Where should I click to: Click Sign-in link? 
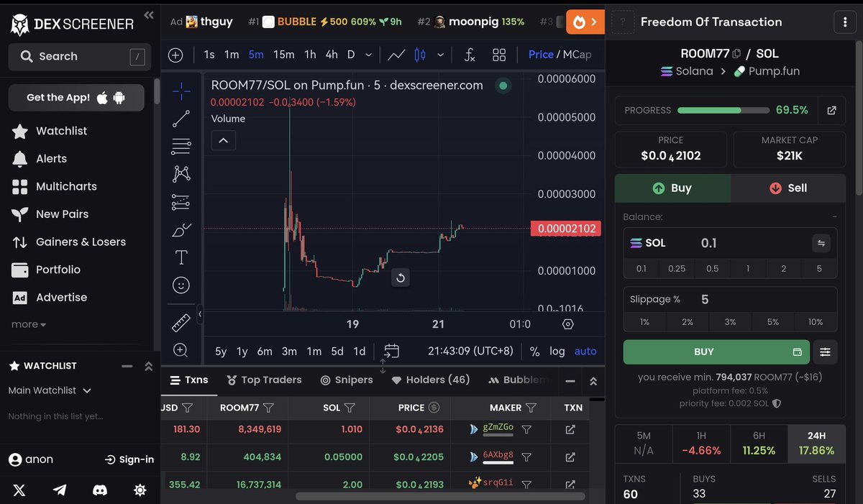tap(129, 459)
